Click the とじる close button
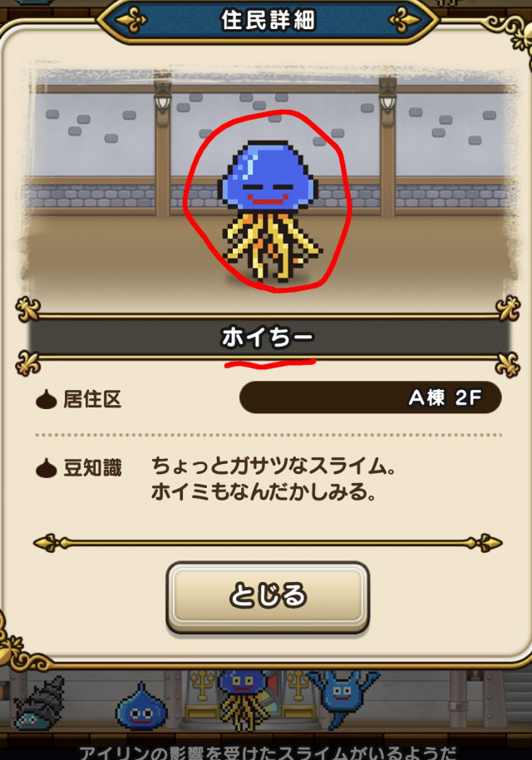Screen dimensions: 532x760 [268, 597]
